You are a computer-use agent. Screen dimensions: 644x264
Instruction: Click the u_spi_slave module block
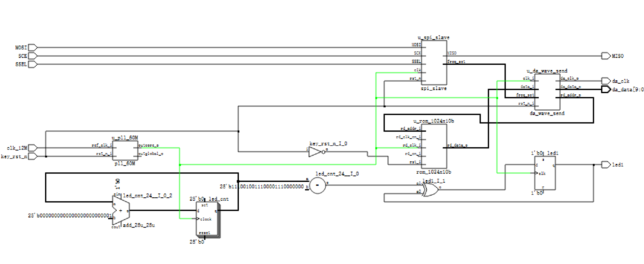click(434, 63)
